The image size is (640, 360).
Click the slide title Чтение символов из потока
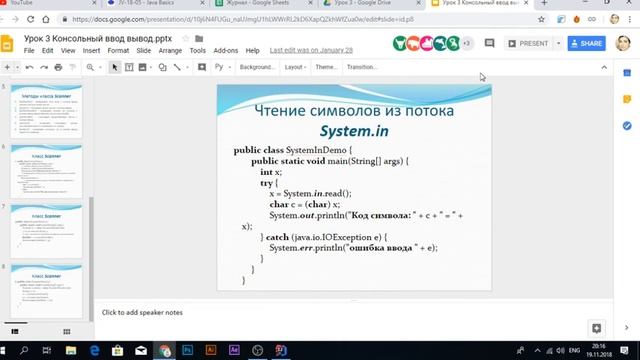click(x=354, y=111)
